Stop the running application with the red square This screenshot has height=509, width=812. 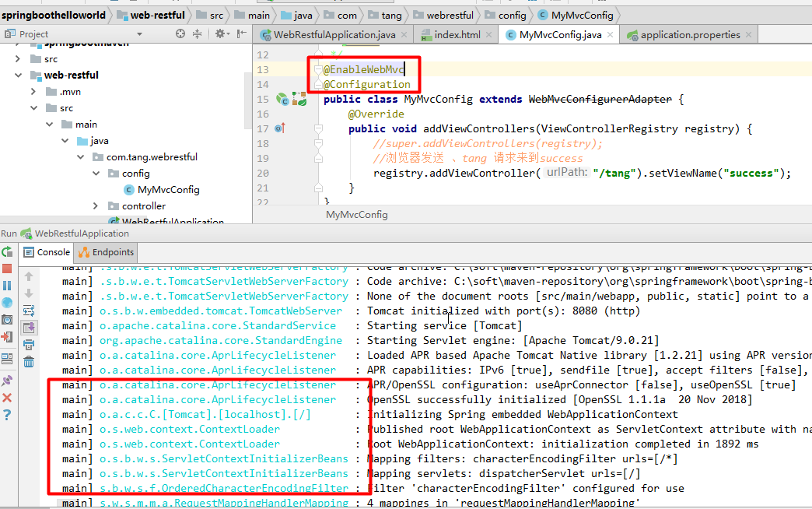pos(7,269)
